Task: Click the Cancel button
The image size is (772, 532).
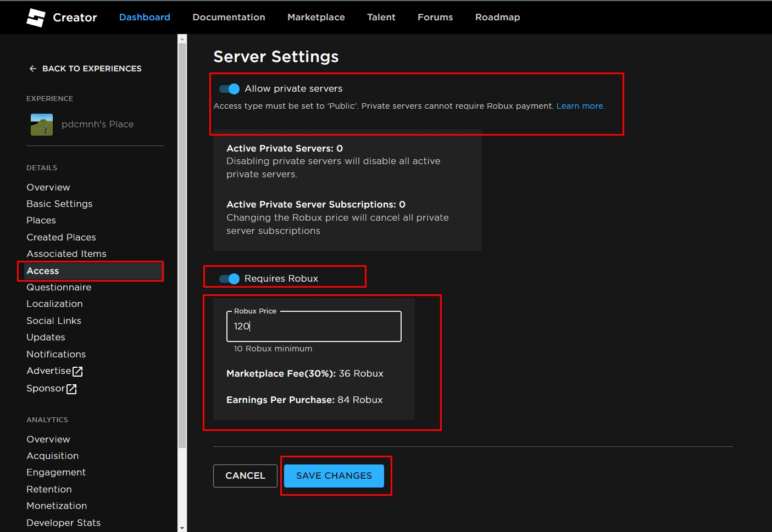Action: (x=245, y=476)
